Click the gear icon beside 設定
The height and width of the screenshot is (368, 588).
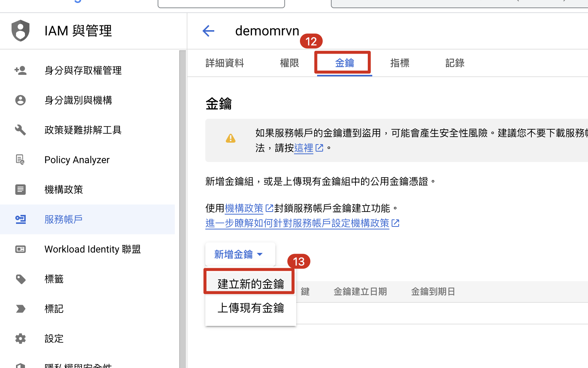20,339
